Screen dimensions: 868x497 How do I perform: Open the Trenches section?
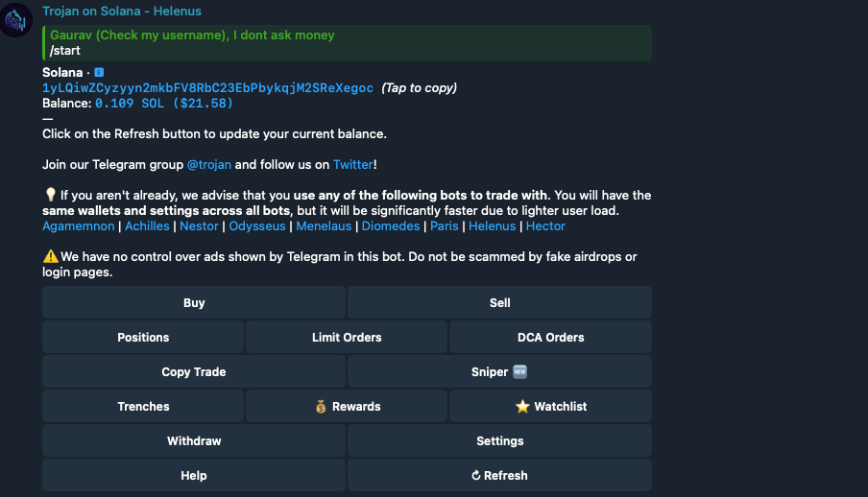[x=143, y=406]
